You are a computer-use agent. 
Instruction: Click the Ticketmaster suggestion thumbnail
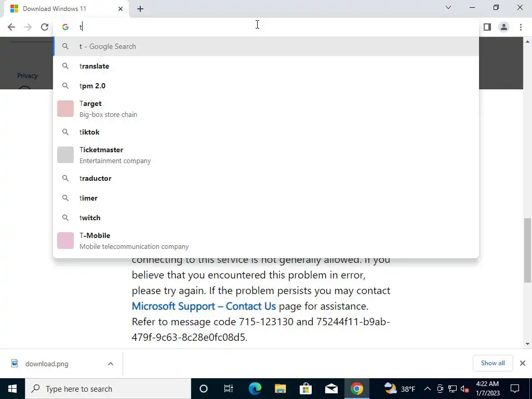click(x=65, y=155)
